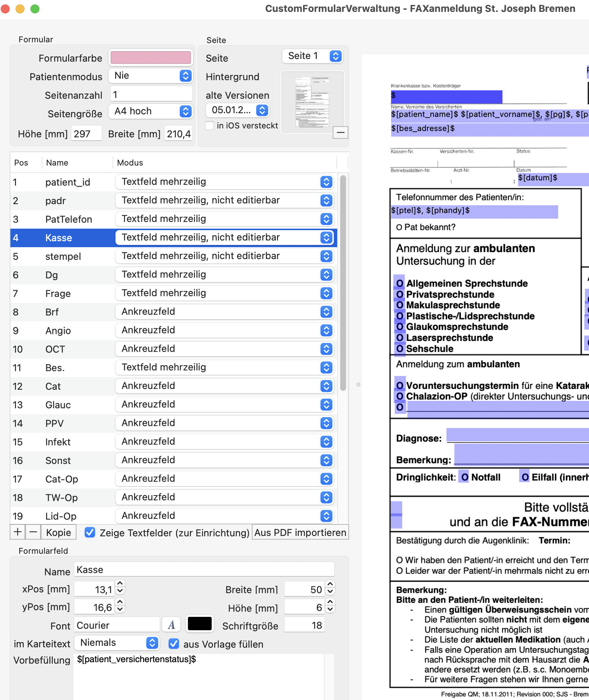Click the $[datum]$ field in form preview
The image size is (589, 700).
(553, 179)
